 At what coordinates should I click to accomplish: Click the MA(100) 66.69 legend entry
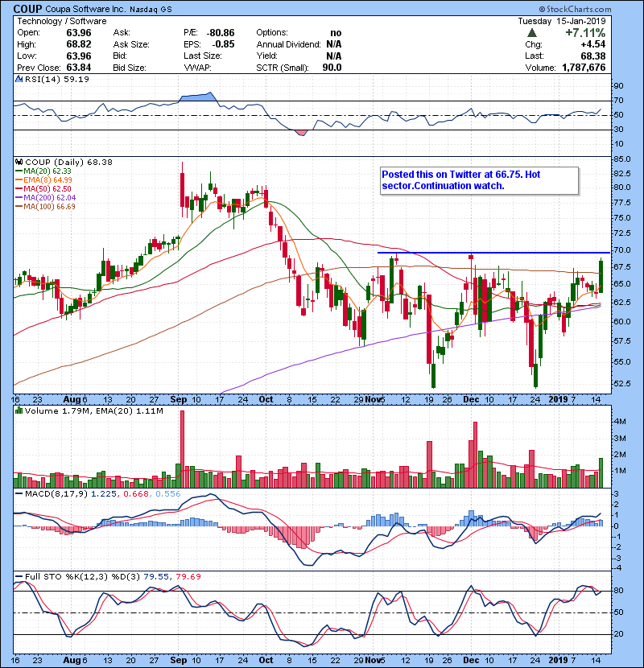(45, 207)
